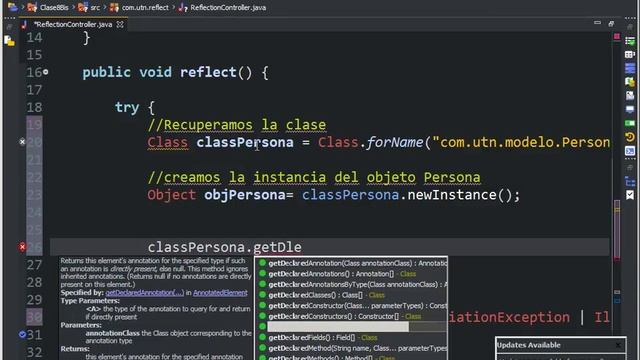Image resolution: width=640 pixels, height=360 pixels.
Task: Choose getDeclaredFields() suggestion
Action: [352, 338]
